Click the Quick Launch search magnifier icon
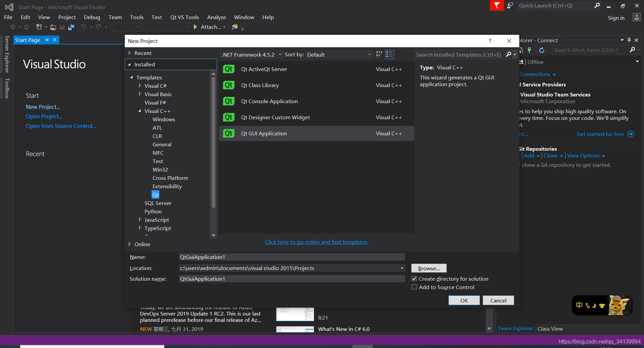The width and height of the screenshot is (644, 348). [597, 5]
